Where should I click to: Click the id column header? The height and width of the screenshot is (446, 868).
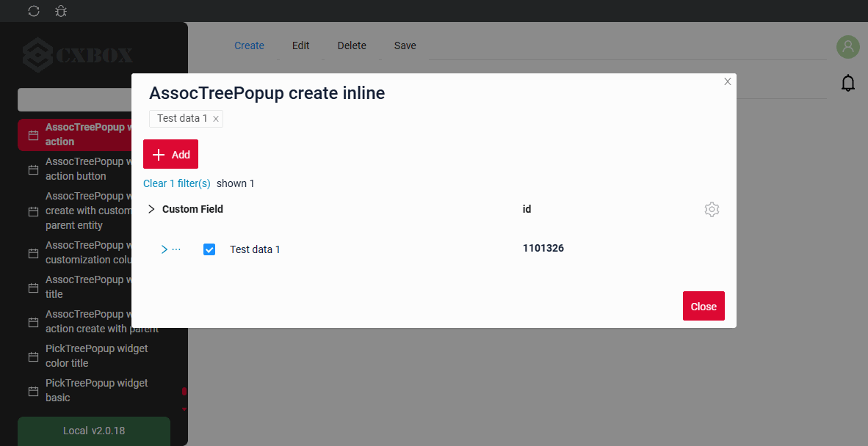tap(527, 210)
